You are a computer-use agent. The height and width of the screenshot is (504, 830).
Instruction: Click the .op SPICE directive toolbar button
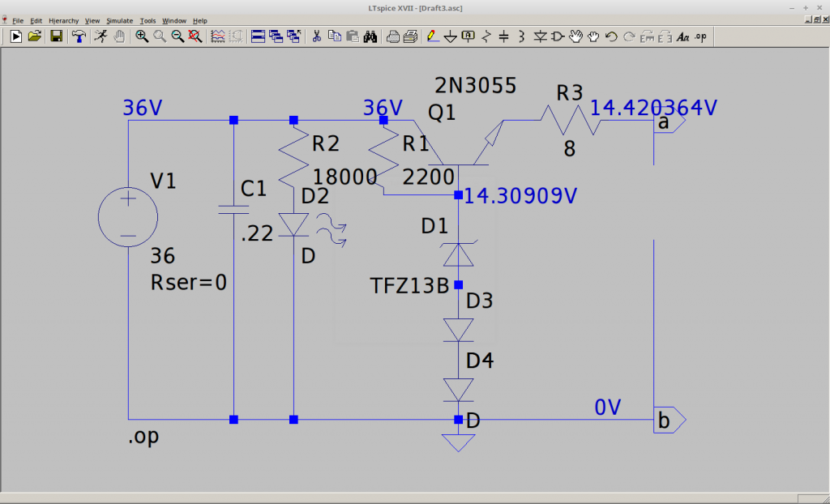coord(700,36)
